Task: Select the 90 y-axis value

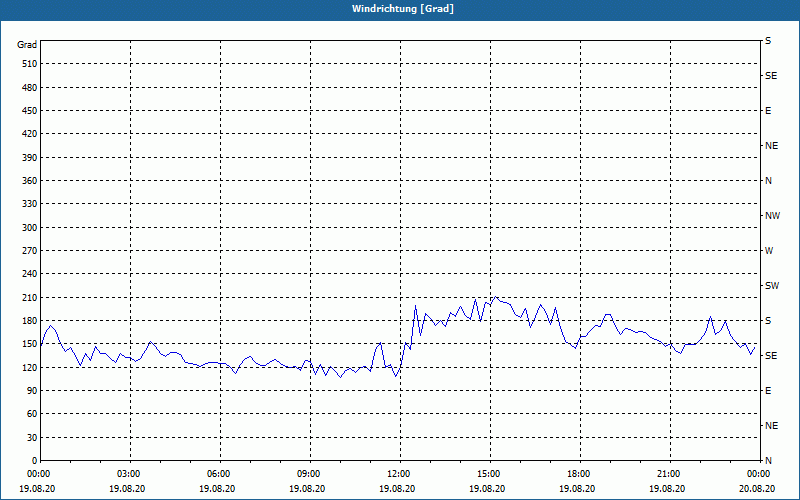Action: (x=32, y=390)
